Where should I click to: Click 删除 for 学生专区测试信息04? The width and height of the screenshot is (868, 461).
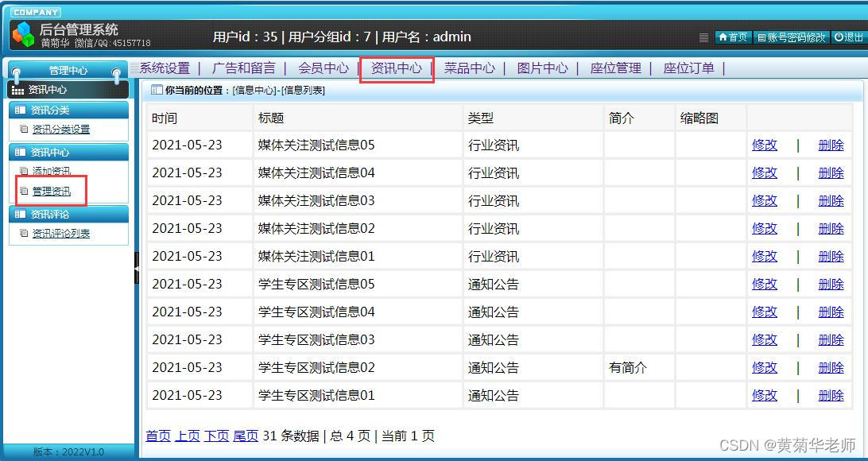tap(831, 312)
